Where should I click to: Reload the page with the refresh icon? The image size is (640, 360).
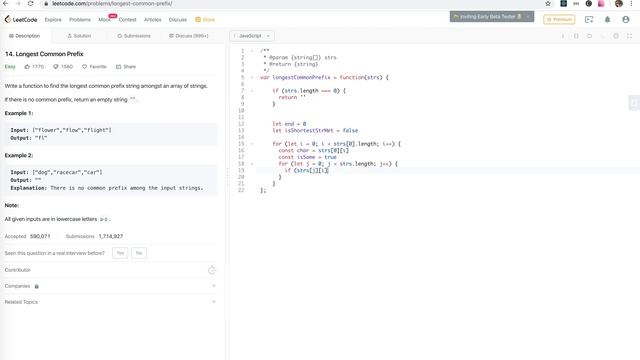click(31, 3)
